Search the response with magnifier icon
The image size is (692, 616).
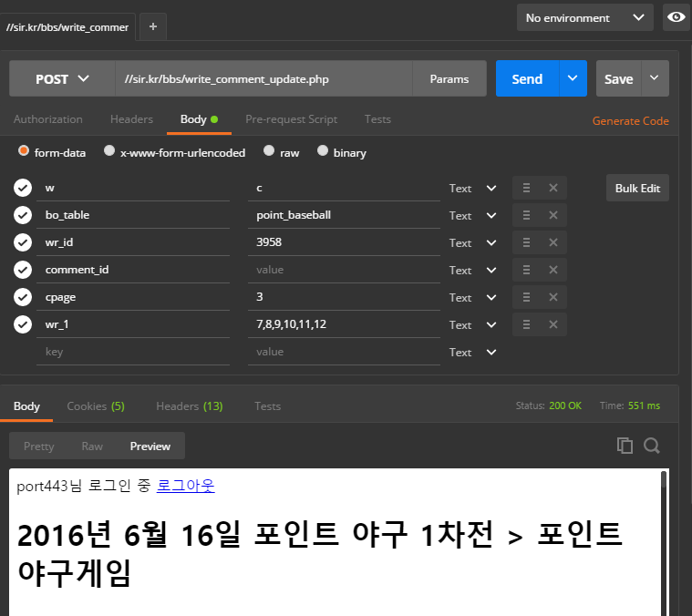coord(652,446)
